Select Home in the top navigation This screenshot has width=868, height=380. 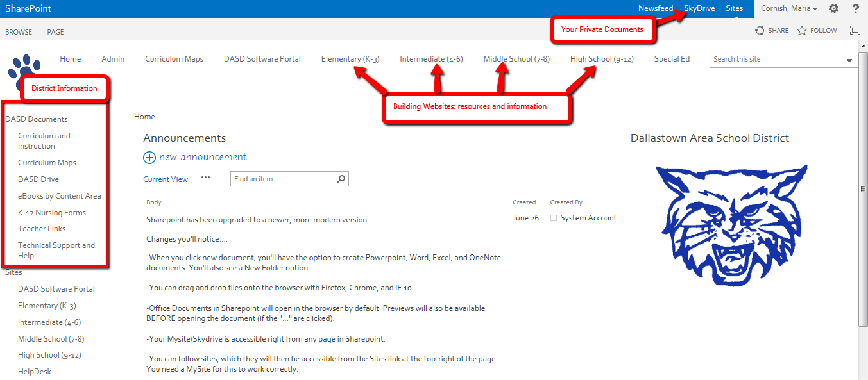coord(71,59)
